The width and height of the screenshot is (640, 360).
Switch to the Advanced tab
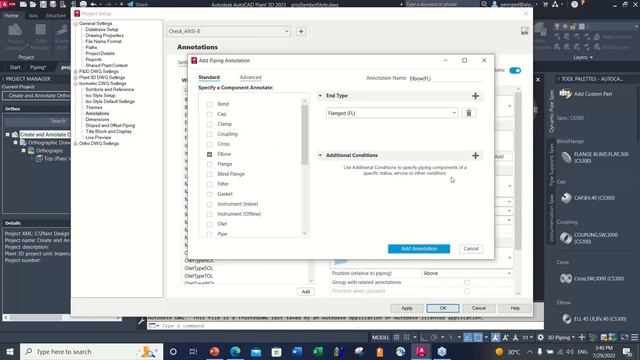coord(250,77)
